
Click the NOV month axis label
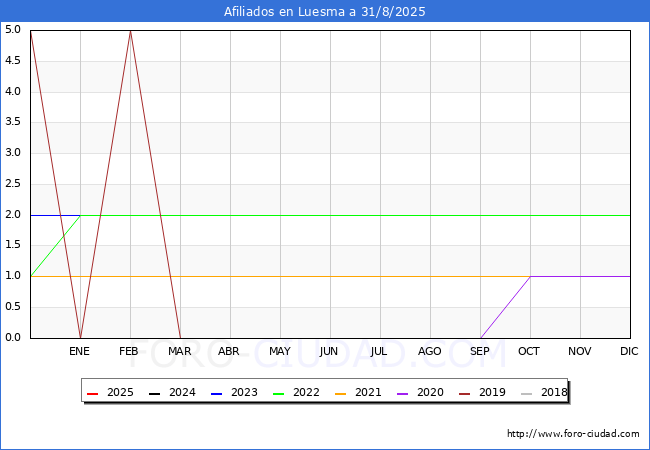coord(580,351)
